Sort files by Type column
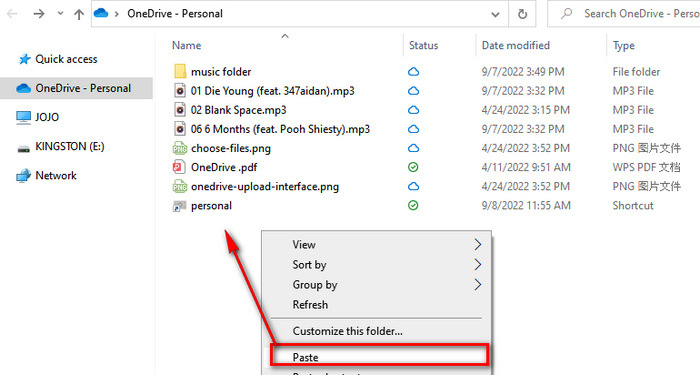The width and height of the screenshot is (700, 375). pos(624,46)
